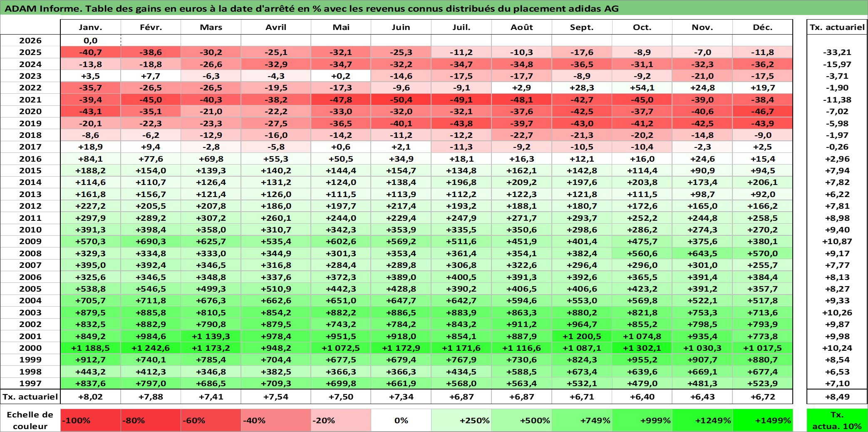
Task: Click the +1 200,5 cell in 2001
Action: pos(582,336)
